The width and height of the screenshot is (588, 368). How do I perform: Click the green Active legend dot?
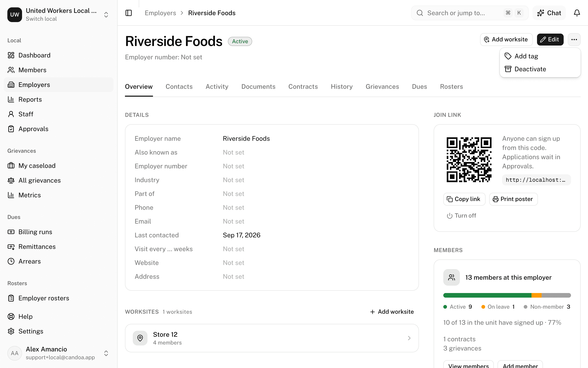coord(445,307)
